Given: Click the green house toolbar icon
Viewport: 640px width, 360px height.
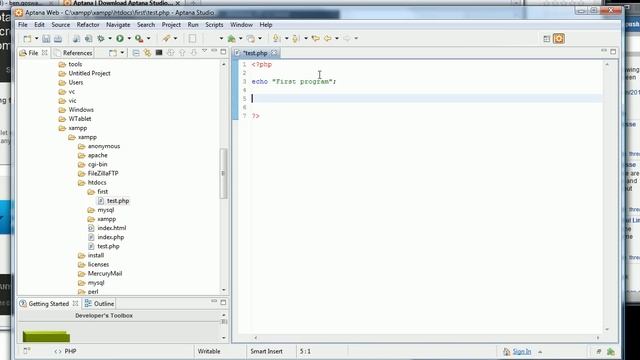Looking at the screenshot, I should 231,38.
